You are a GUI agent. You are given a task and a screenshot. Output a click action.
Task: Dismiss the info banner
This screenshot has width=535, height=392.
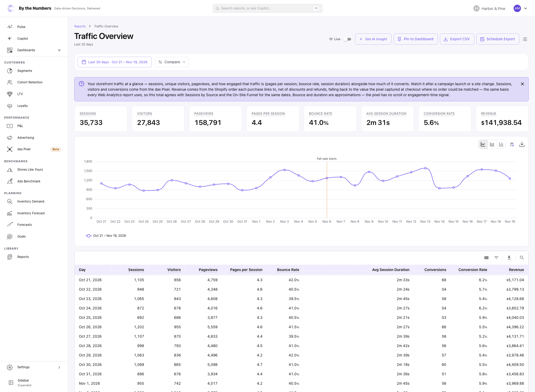pos(522,84)
